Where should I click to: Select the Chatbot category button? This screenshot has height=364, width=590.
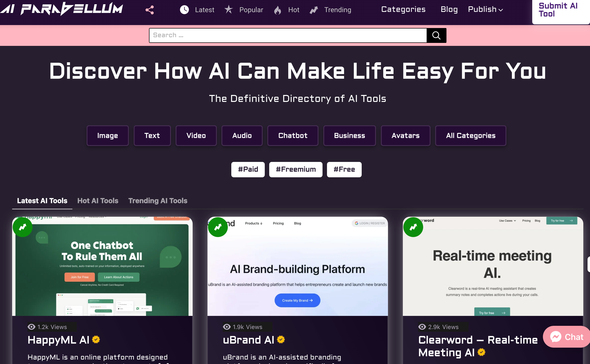click(293, 136)
